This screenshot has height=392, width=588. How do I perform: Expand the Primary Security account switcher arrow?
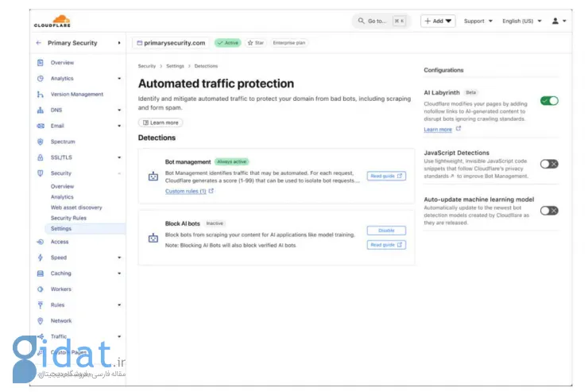(119, 43)
